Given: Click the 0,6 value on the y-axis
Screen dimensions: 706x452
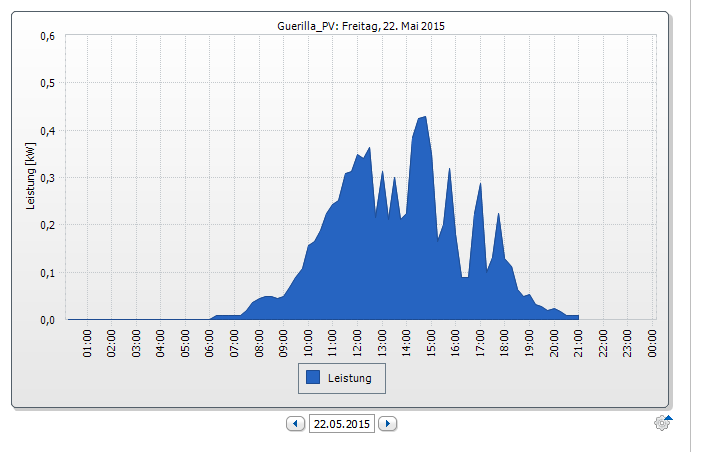Looking at the screenshot, I should click(47, 36).
